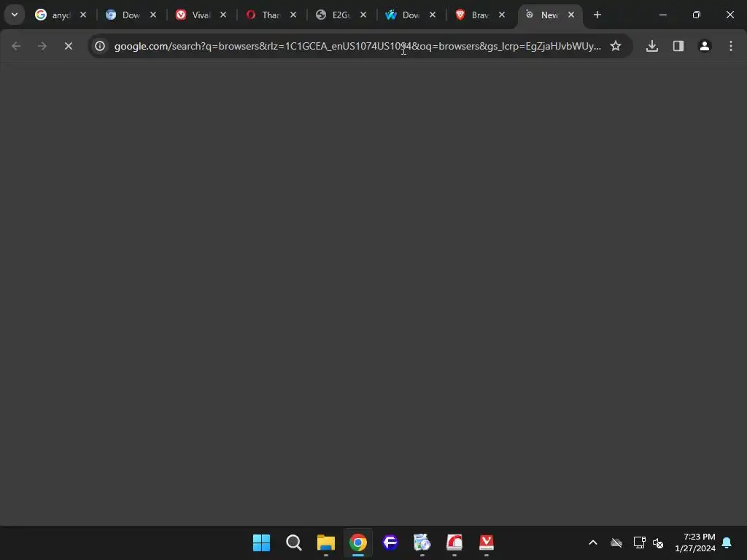747x560 pixels.
Task: Go forward to next page
Action: click(x=42, y=46)
